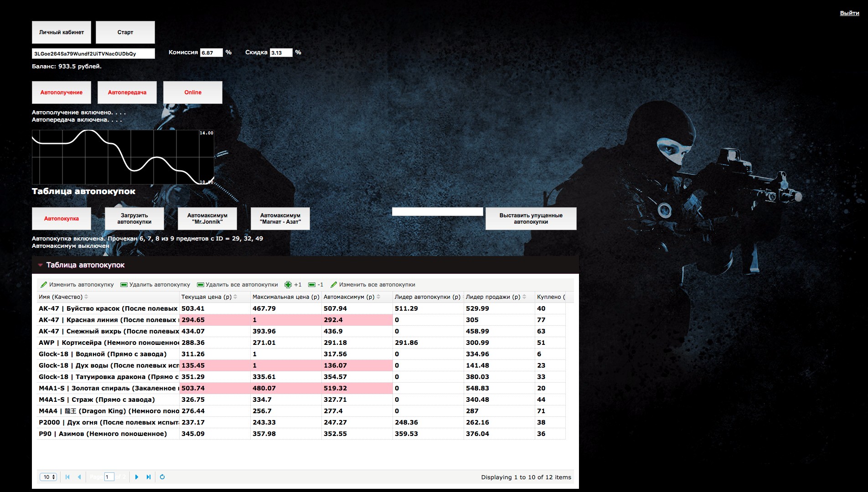Sort by Текущая цена column header
868x492 pixels.
pos(207,297)
